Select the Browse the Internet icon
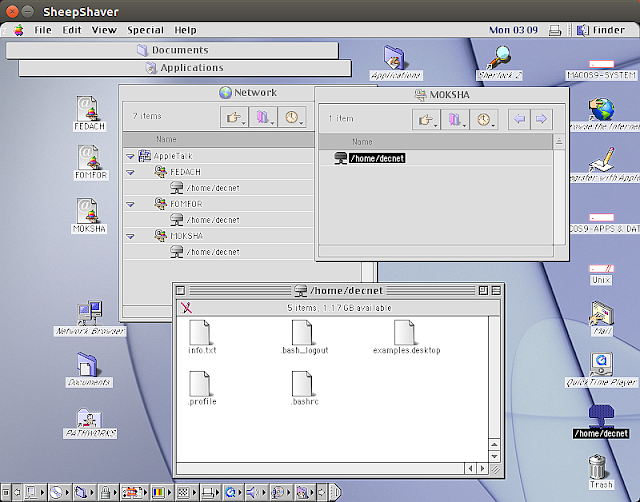 602,114
